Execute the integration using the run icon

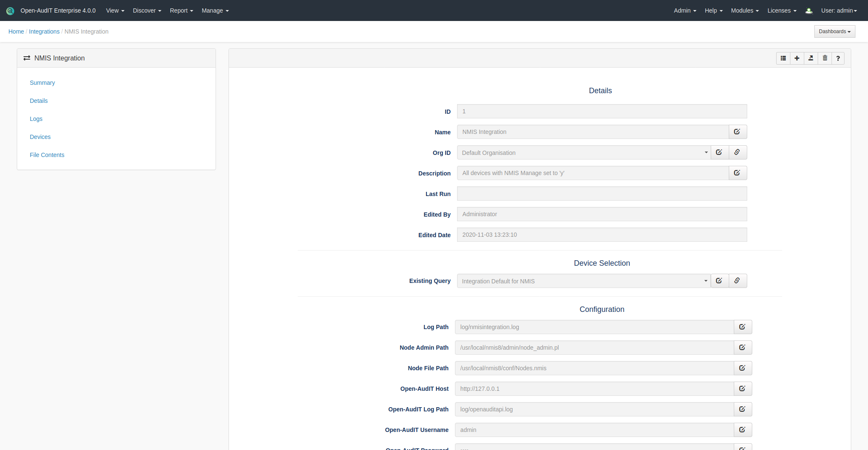click(811, 58)
